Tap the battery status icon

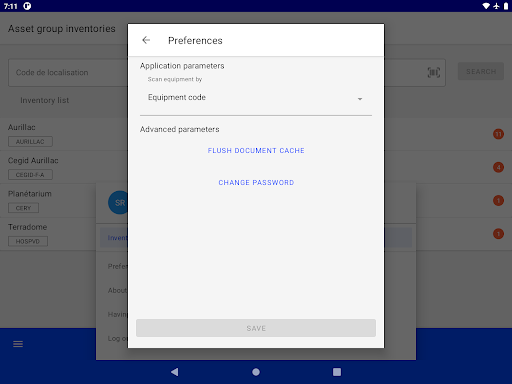(x=506, y=6)
